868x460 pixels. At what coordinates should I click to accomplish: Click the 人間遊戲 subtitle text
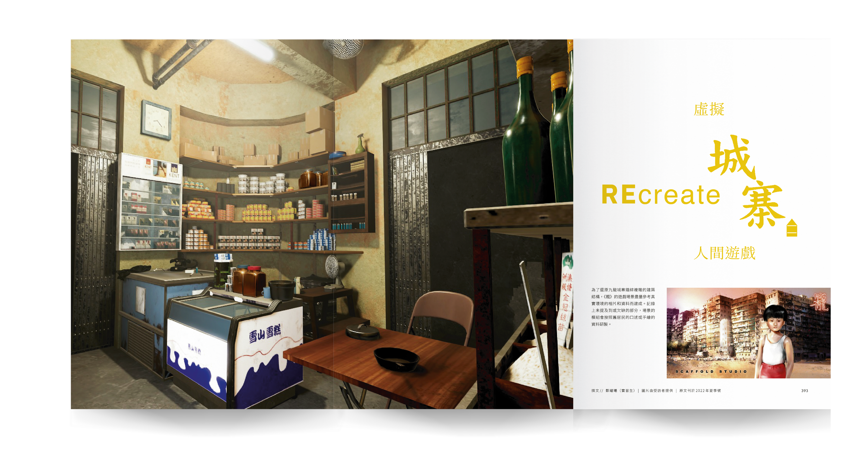coord(724,253)
